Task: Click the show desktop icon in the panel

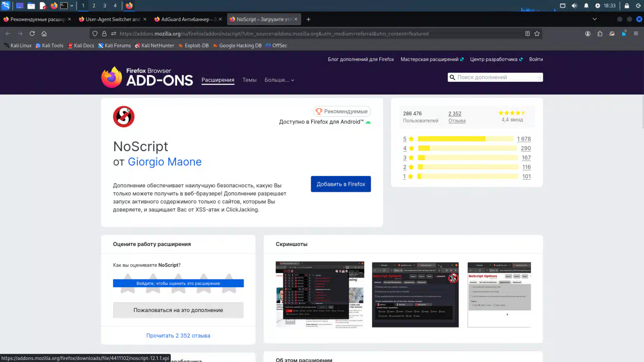Action: [19, 6]
